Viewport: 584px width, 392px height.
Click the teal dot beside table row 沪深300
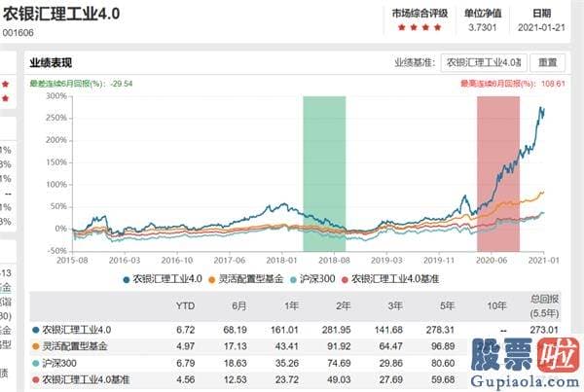[36, 363]
